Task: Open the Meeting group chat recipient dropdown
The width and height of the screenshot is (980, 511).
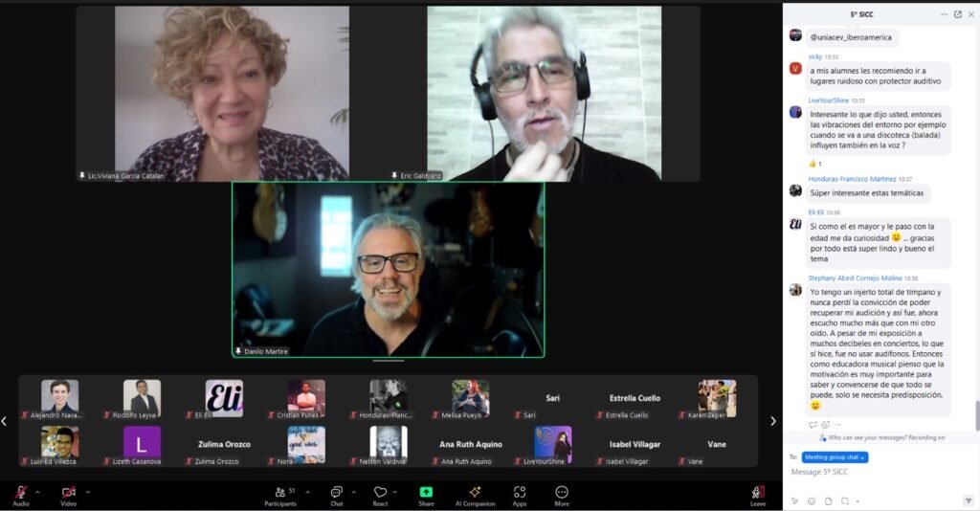Action: pos(835,457)
